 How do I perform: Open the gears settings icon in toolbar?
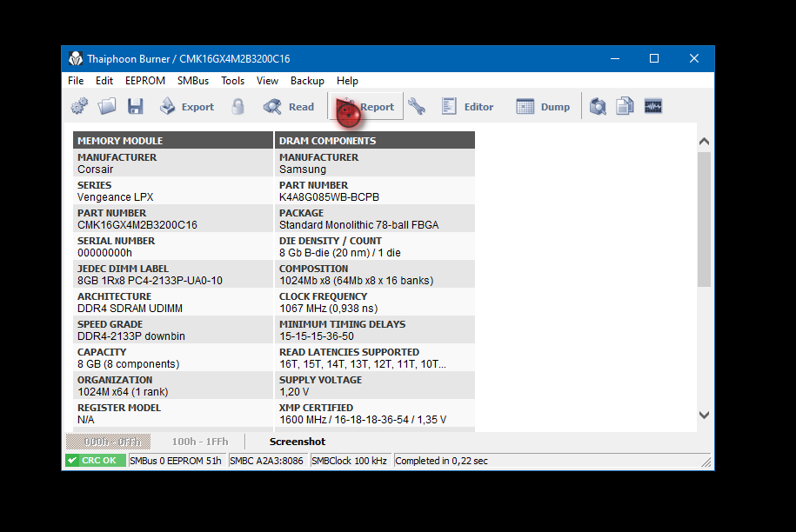(79, 107)
